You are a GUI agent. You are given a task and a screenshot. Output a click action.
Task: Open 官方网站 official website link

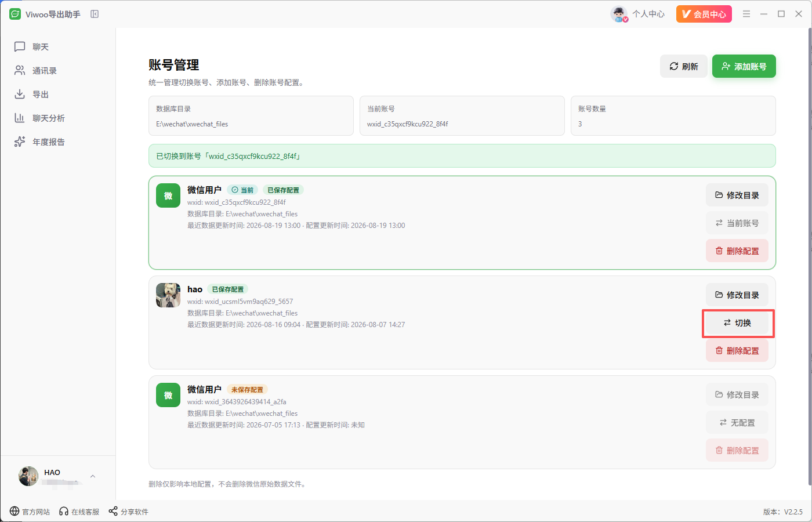point(30,512)
